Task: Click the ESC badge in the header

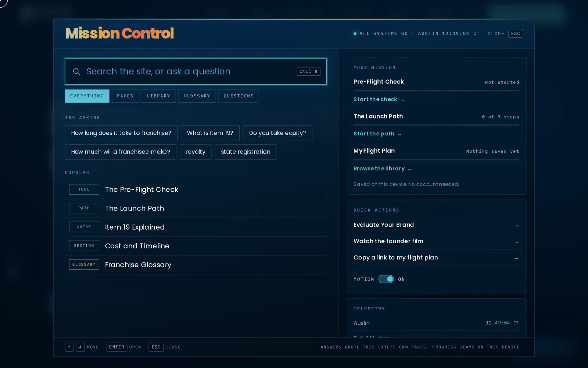Action: 516,33
